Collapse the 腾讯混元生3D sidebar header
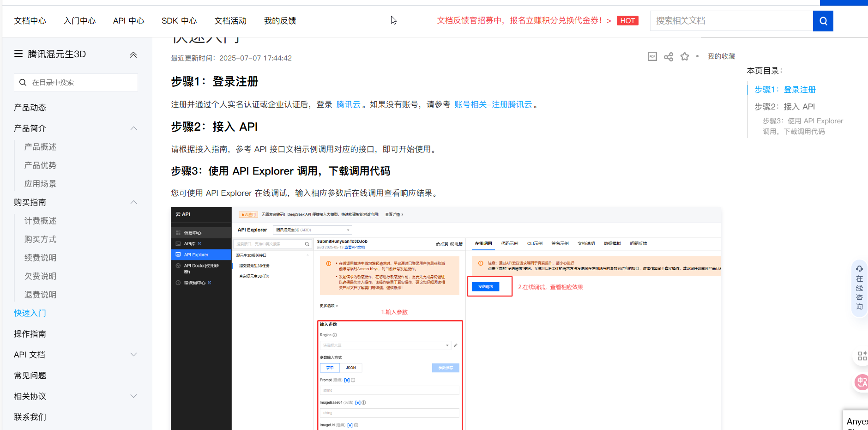This screenshot has width=868, height=430. pyautogui.click(x=133, y=55)
